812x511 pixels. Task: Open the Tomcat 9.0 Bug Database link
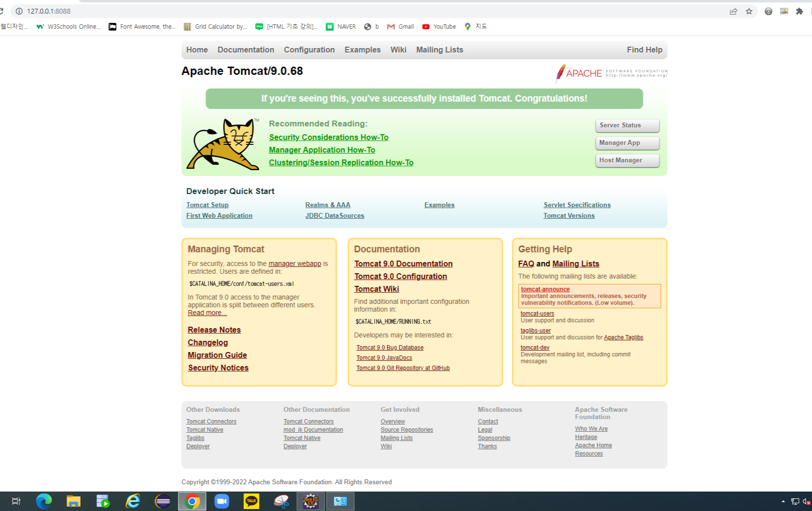(x=390, y=348)
